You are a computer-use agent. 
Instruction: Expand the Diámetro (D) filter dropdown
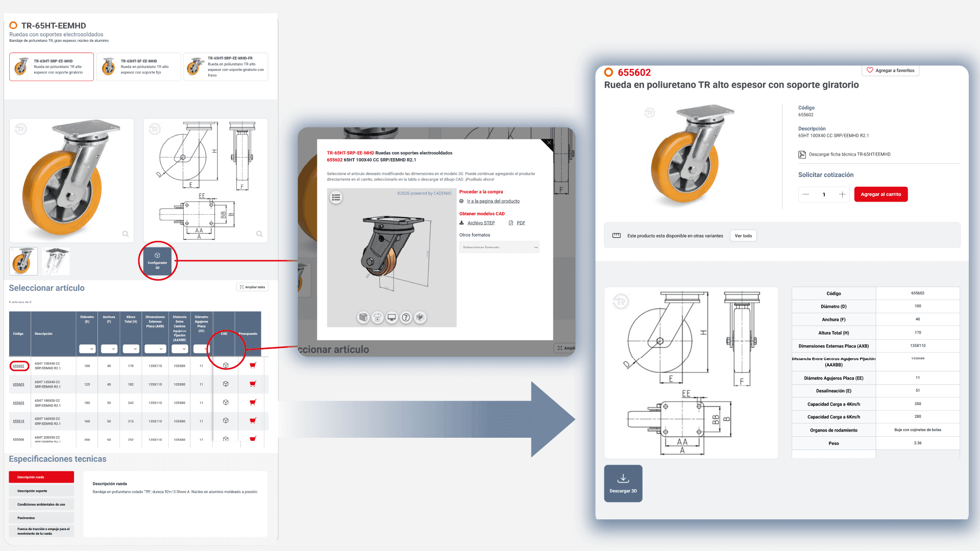(87, 349)
